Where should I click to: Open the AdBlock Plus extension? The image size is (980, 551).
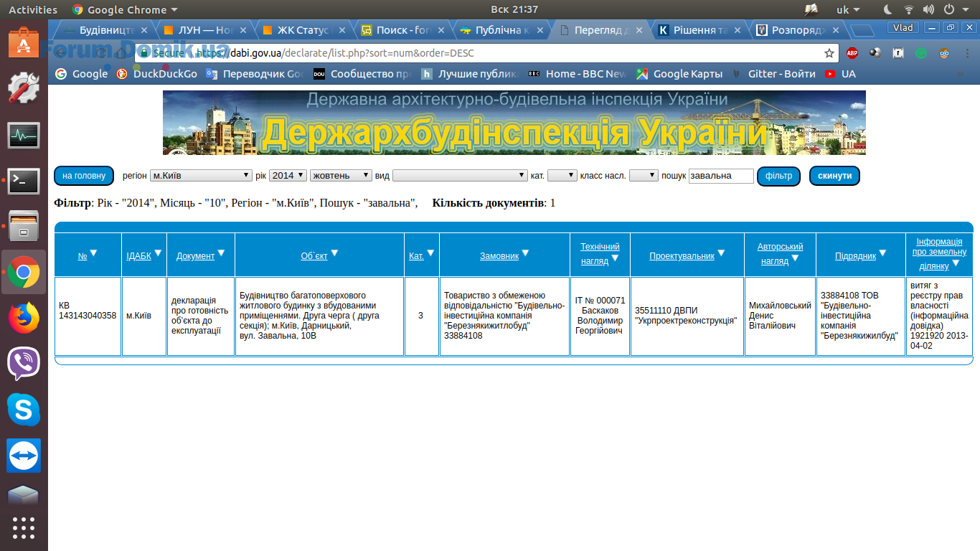852,53
